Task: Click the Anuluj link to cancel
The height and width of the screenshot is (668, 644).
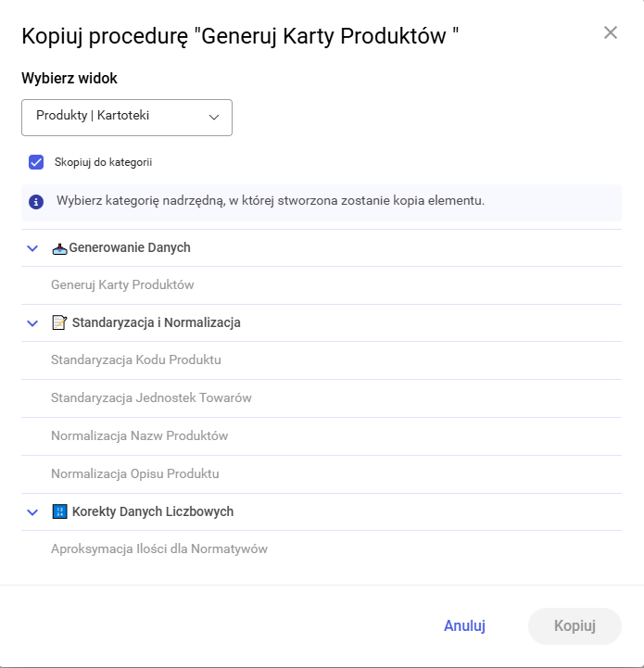Action: click(464, 625)
